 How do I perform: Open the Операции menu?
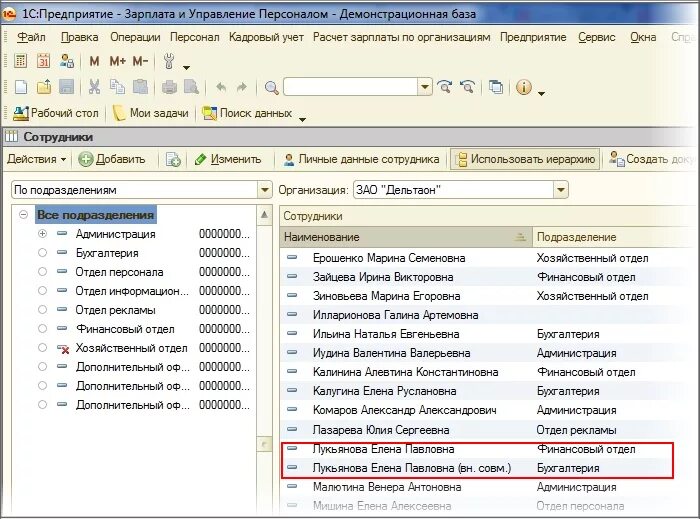[135, 37]
